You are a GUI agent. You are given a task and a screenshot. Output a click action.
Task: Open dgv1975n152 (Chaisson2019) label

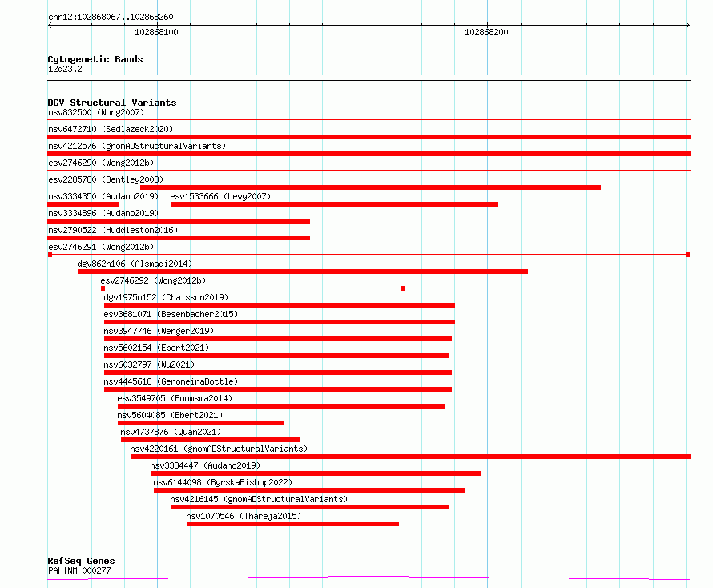(x=166, y=297)
